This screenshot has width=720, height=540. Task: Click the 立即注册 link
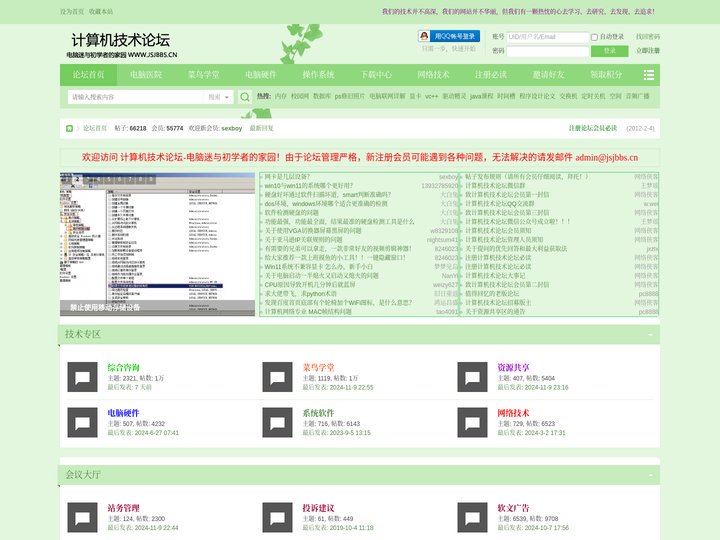(648, 51)
